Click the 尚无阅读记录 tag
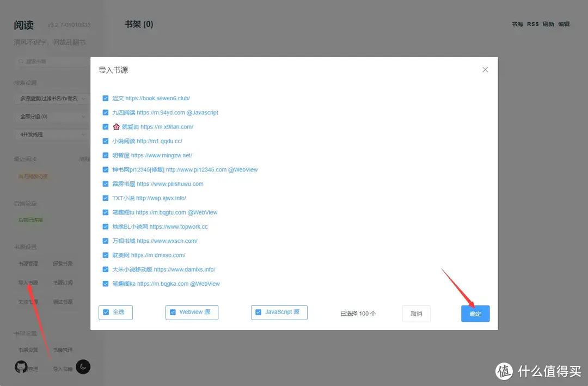This screenshot has width=588, height=386. 33,176
